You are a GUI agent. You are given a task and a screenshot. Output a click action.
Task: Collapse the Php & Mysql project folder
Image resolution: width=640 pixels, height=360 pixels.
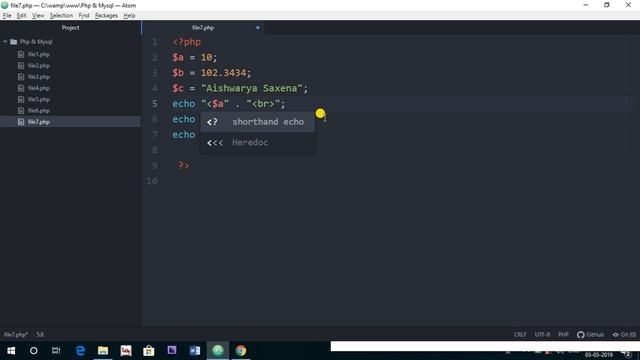(5, 42)
